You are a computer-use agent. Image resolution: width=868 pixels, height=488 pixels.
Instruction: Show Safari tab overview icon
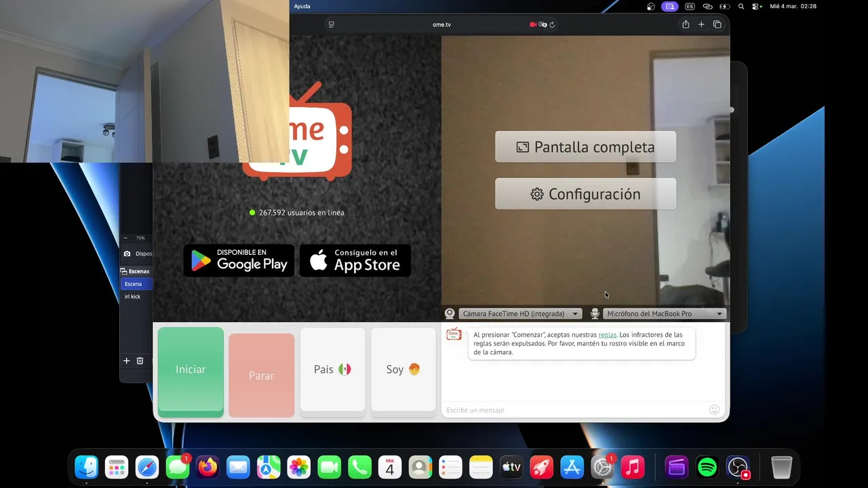717,24
